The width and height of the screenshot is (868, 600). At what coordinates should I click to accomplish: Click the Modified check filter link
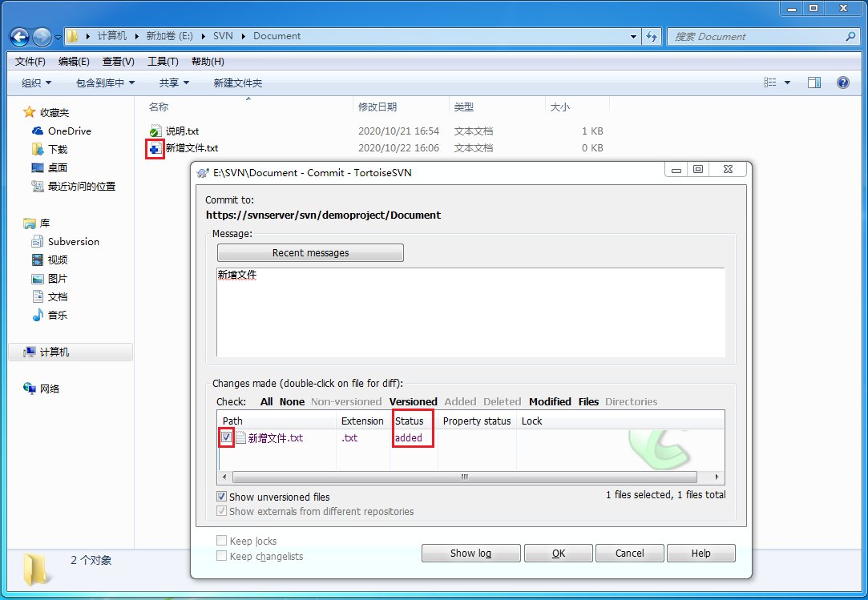[550, 401]
